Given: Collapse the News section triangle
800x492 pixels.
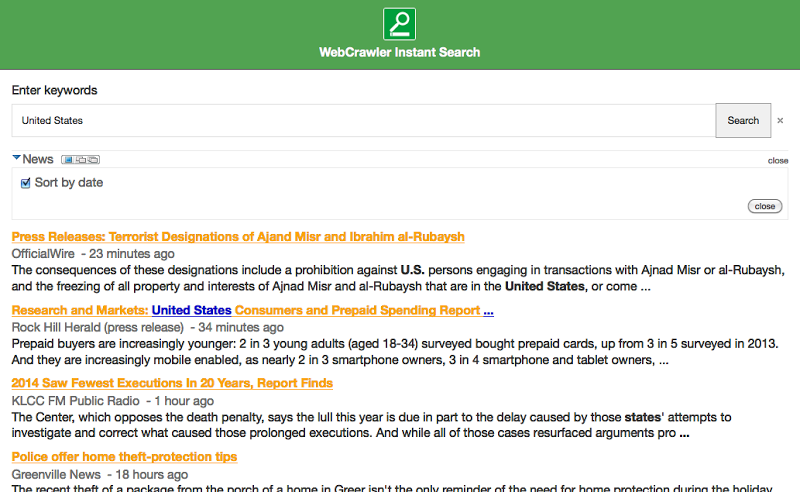Looking at the screenshot, I should tap(16, 158).
